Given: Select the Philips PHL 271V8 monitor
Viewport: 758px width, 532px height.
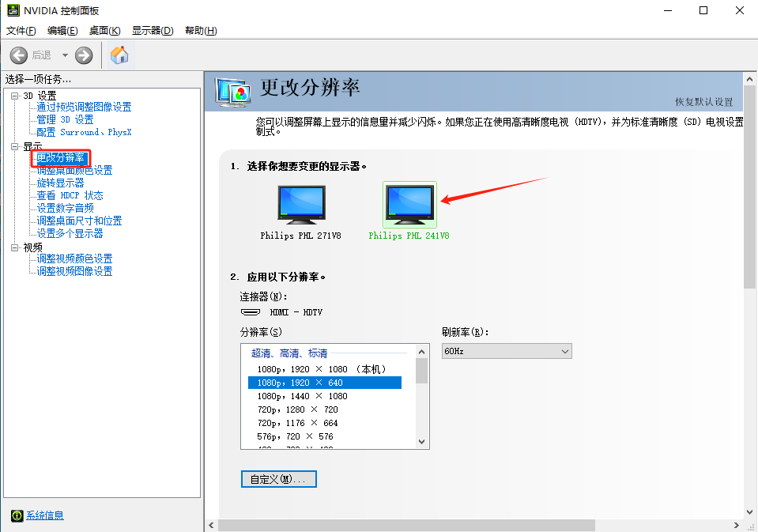Looking at the screenshot, I should click(301, 212).
